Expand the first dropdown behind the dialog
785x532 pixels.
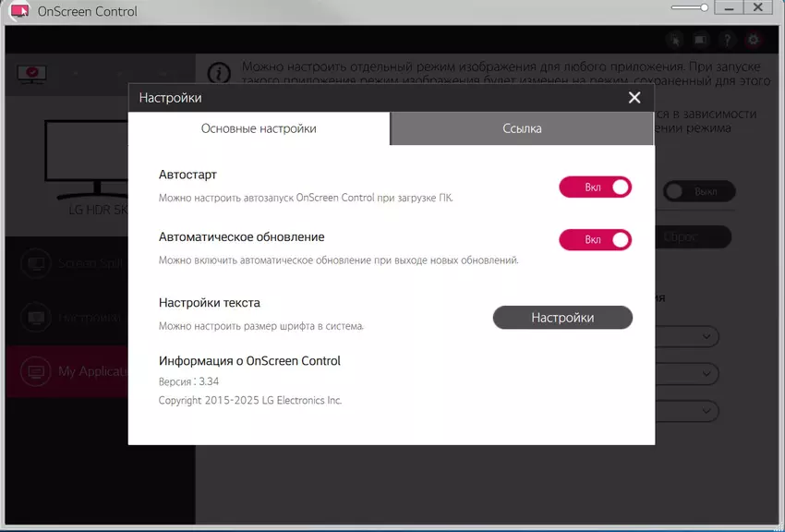click(x=707, y=336)
